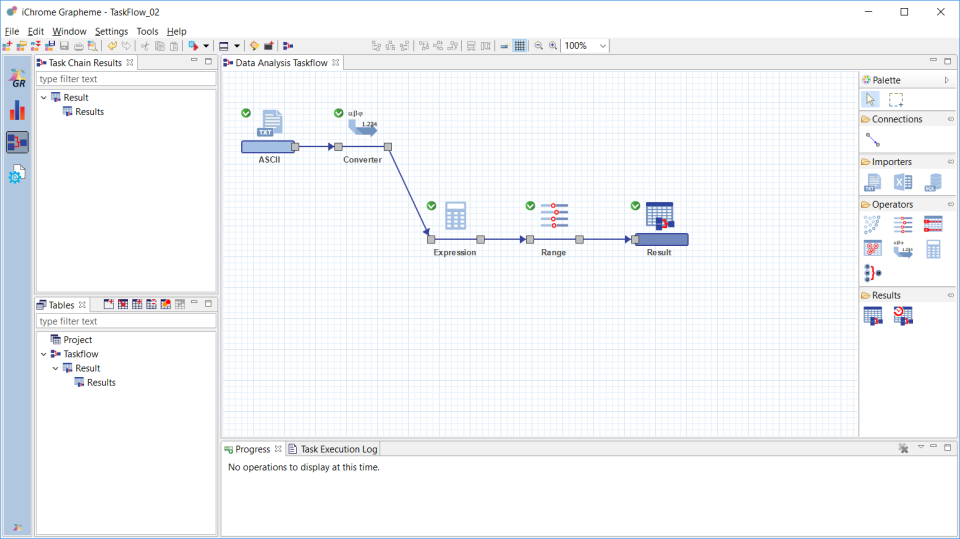The height and width of the screenshot is (539, 960).
Task: Pick the Expression calculator operator in Palette
Action: tap(933, 249)
